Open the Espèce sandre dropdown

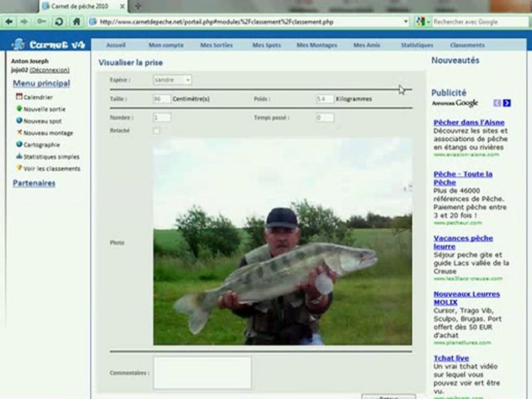coord(172,80)
